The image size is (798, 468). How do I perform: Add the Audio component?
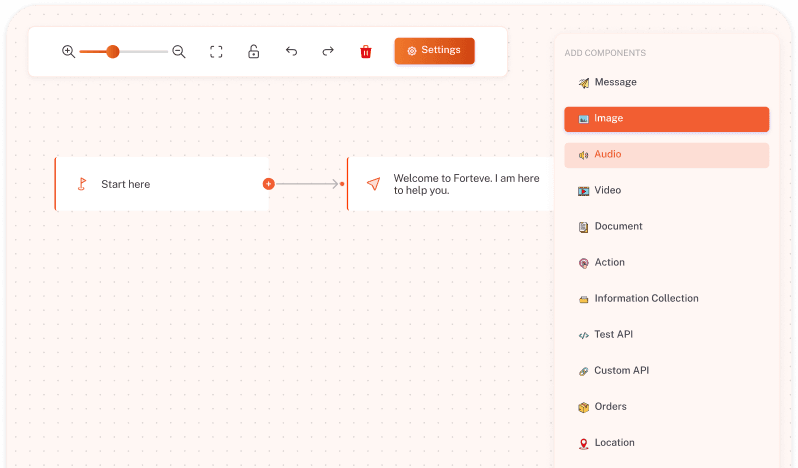666,155
